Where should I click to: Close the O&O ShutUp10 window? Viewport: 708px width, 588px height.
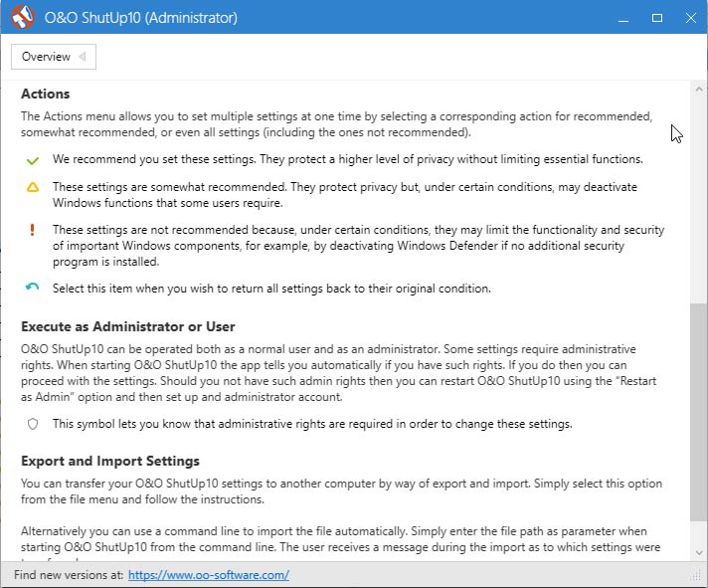click(x=691, y=18)
